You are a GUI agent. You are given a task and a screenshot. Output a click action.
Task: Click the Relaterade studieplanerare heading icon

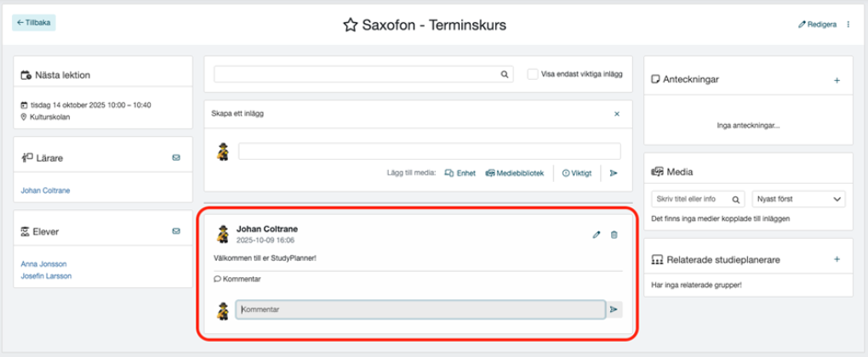[x=657, y=260]
